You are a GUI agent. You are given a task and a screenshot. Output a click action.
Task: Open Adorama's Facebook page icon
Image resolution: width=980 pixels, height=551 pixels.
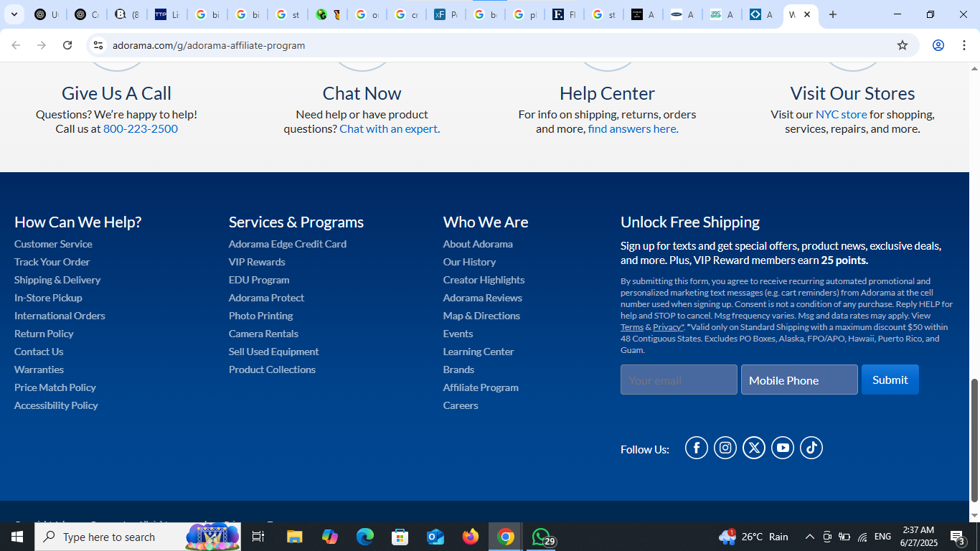point(697,448)
